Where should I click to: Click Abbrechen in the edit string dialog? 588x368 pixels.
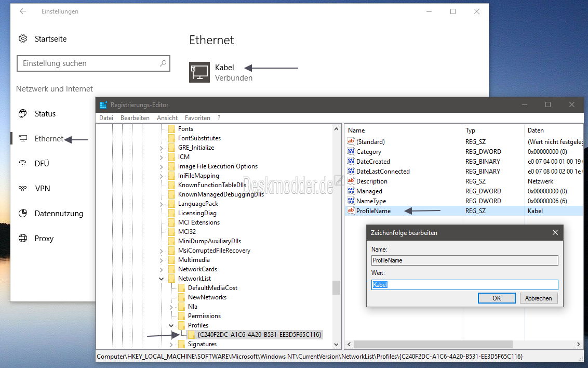point(539,298)
